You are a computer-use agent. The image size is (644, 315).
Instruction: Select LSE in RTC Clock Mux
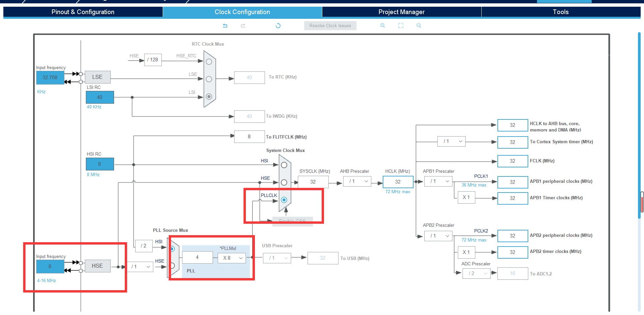pos(209,79)
